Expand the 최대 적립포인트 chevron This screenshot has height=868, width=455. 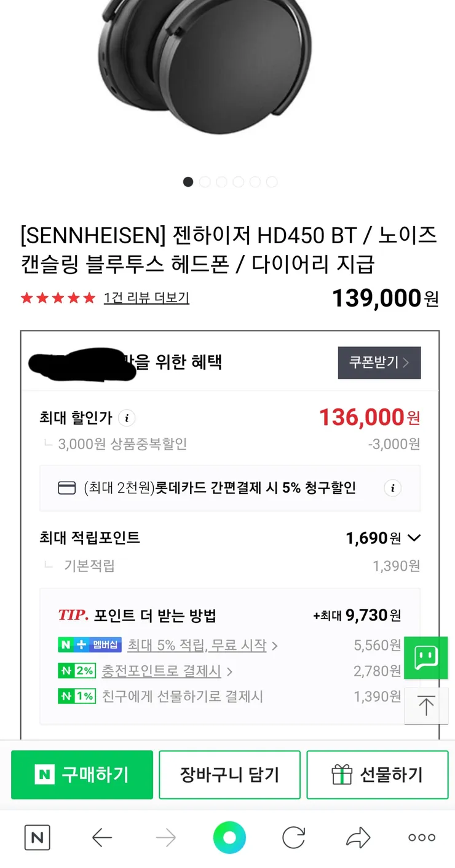[414, 538]
